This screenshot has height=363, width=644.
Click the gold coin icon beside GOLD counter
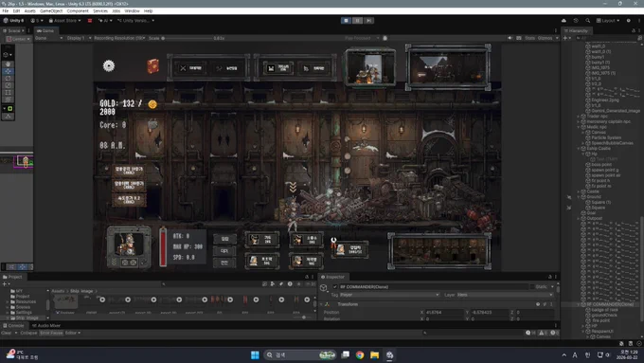(x=152, y=104)
